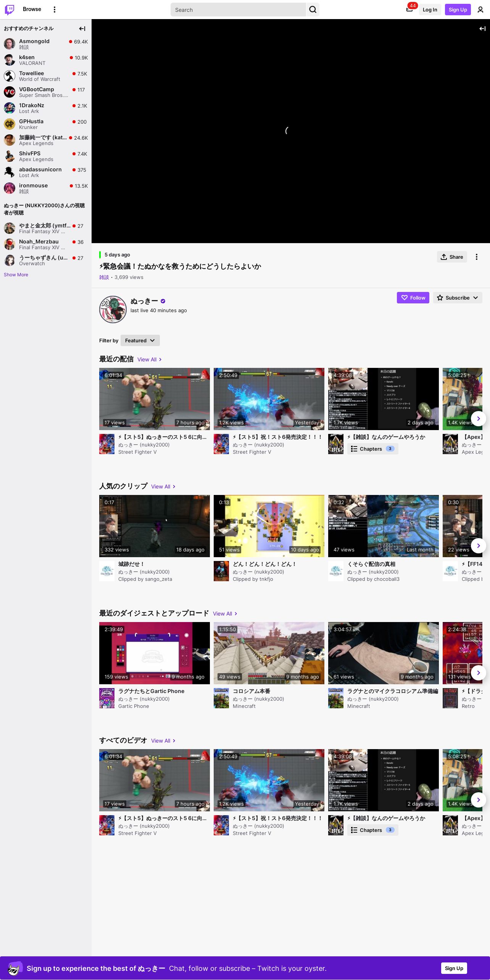Open やまと金太郎 channel in sidebar
The height and width of the screenshot is (980, 490).
click(x=46, y=228)
